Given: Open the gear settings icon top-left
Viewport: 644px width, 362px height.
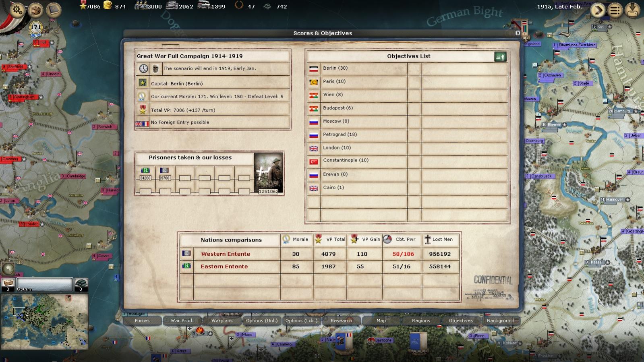Looking at the screenshot, I should coord(17,10).
